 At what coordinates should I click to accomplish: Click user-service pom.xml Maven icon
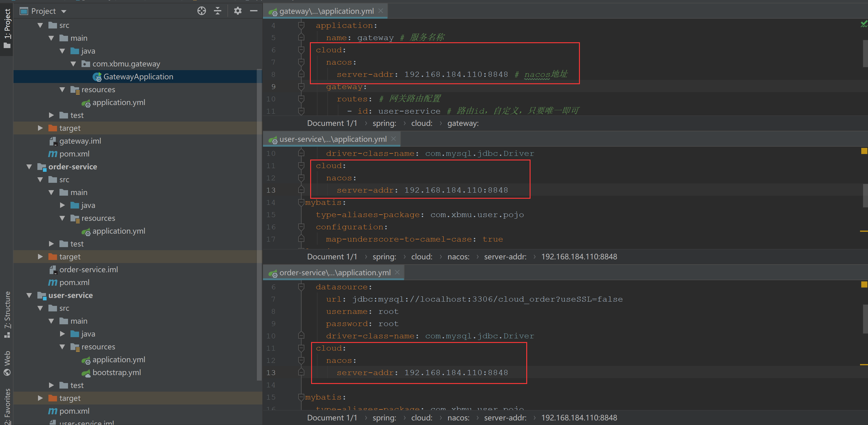pos(53,411)
